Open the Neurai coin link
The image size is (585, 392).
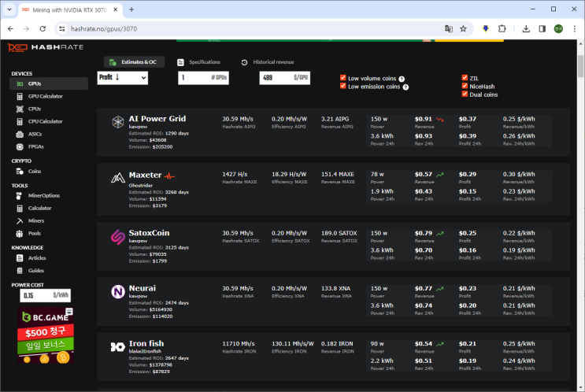point(143,288)
